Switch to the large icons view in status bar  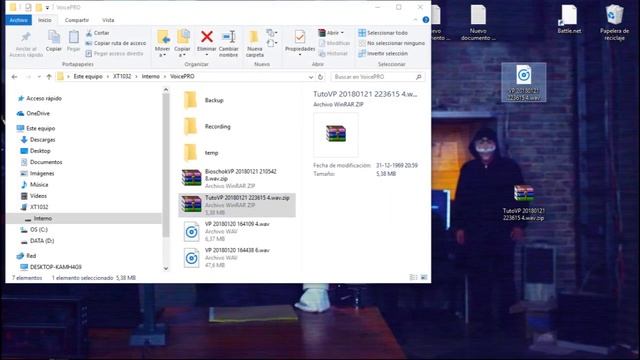pyautogui.click(x=424, y=278)
